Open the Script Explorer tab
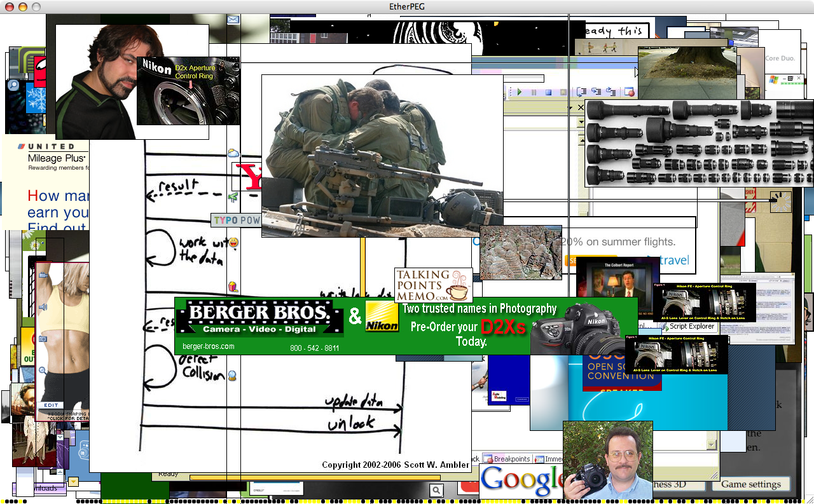The image size is (814, 504). (687, 327)
